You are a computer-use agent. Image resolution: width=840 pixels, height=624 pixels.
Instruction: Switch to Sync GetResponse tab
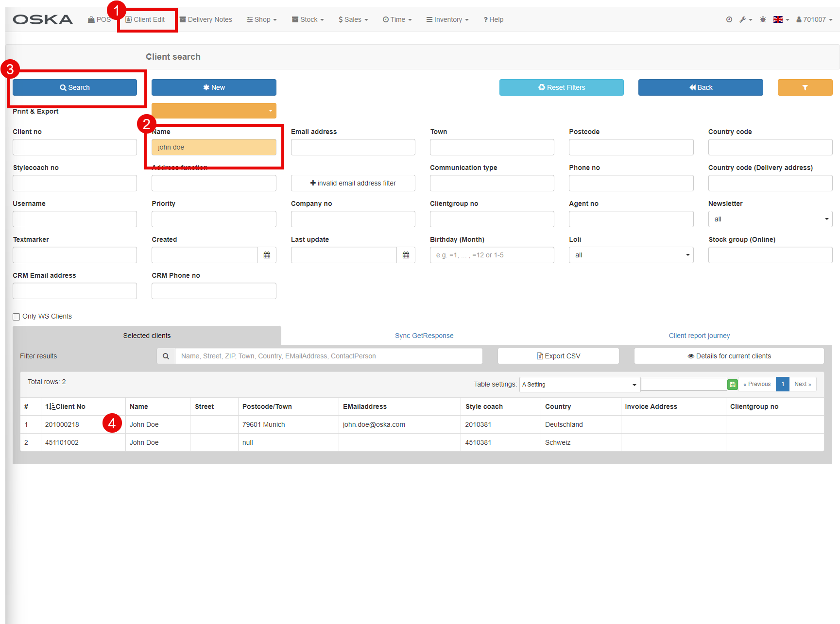pos(424,336)
